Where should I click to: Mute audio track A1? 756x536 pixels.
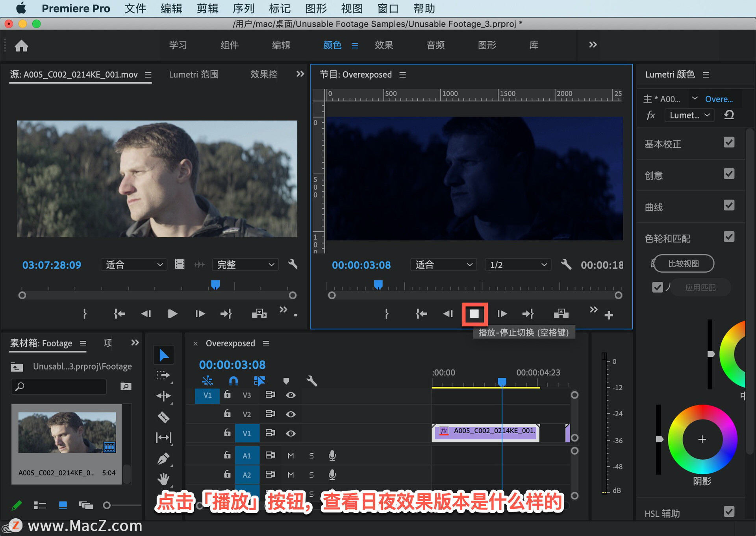click(291, 455)
